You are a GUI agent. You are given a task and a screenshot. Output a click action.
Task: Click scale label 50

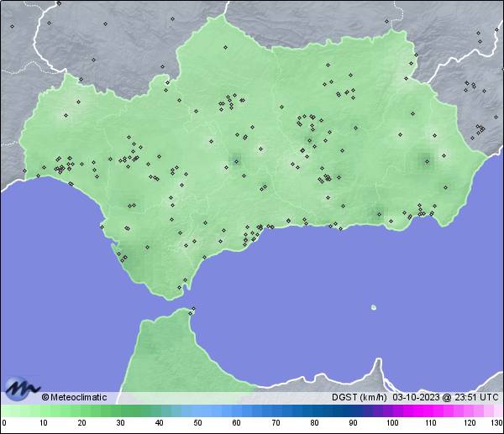click(x=197, y=423)
